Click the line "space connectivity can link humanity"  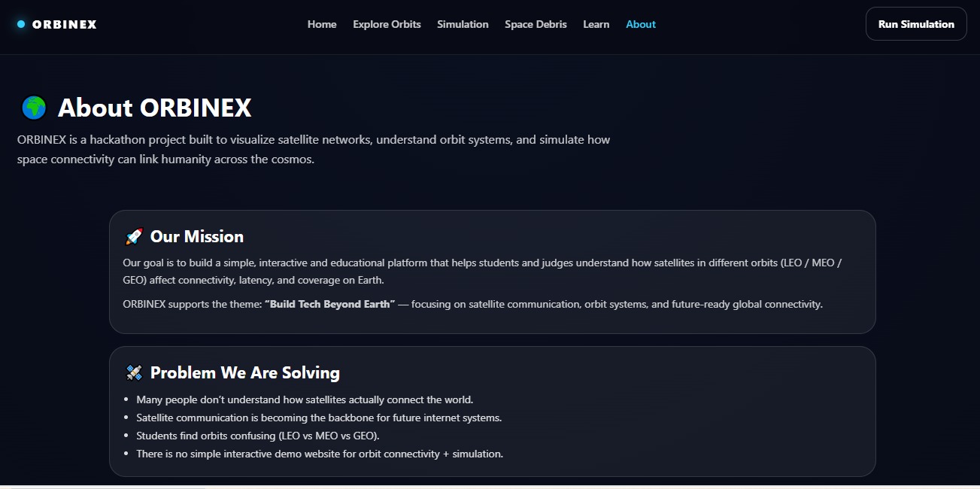[165, 159]
